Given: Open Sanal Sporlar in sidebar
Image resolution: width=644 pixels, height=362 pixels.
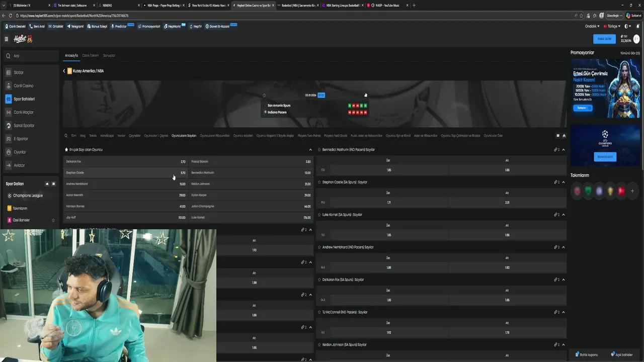Looking at the screenshot, I should tap(31, 125).
